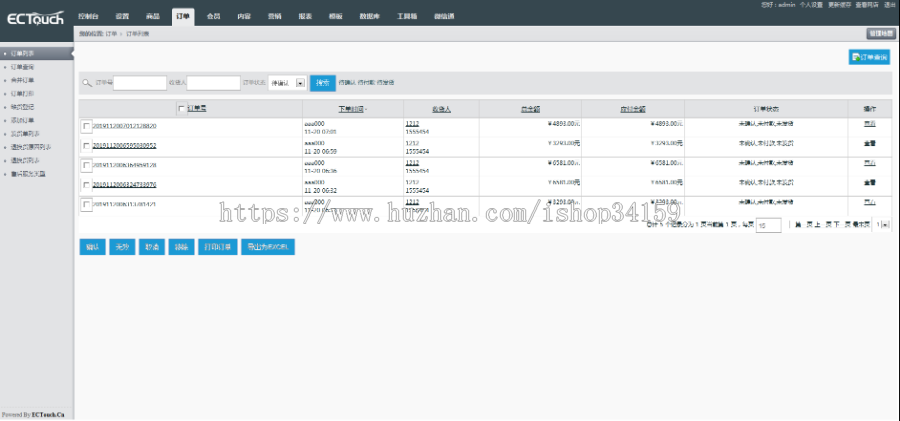Open the 查看 link for the ¥6581.00 order
900x421 pixels.
tap(870, 163)
